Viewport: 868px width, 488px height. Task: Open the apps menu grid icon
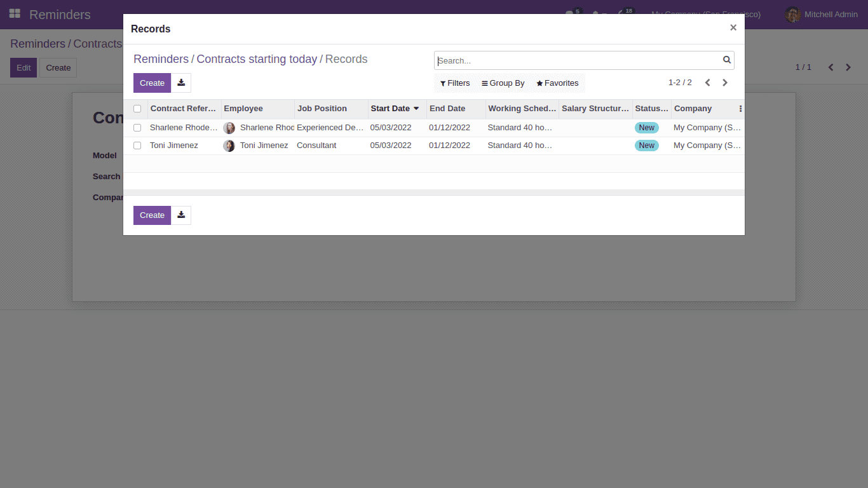(x=14, y=14)
